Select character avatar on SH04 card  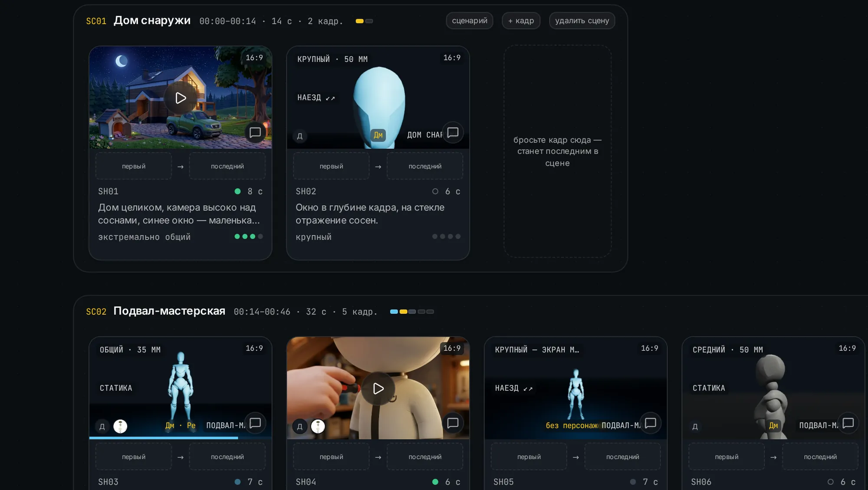[318, 426]
